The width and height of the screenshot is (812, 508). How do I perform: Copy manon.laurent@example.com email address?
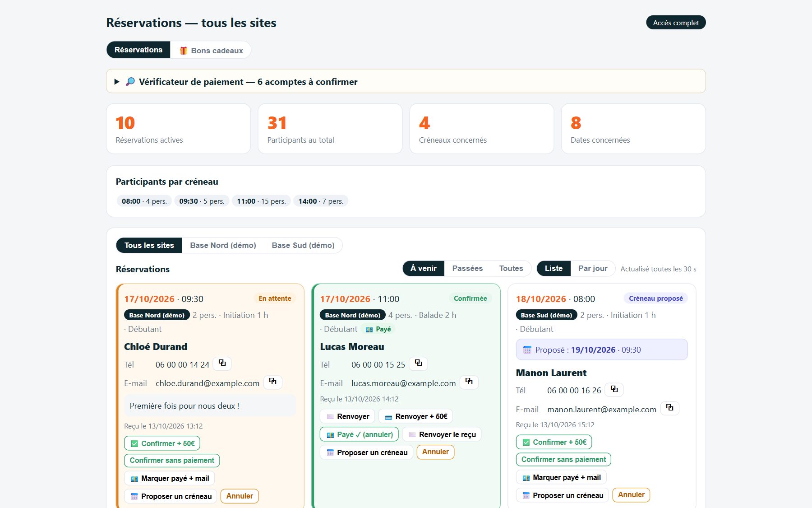coord(669,408)
